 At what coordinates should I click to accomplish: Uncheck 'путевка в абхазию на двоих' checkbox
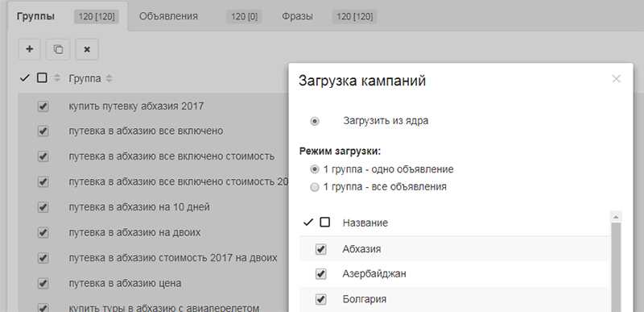[43, 233]
